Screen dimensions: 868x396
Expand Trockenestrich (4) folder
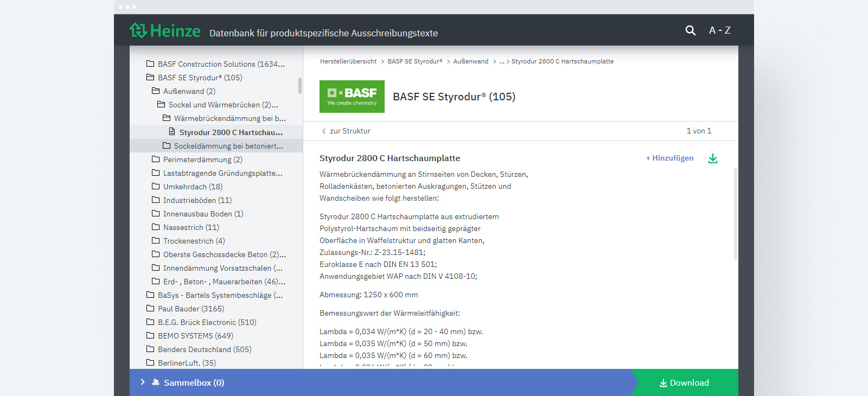[188, 241]
